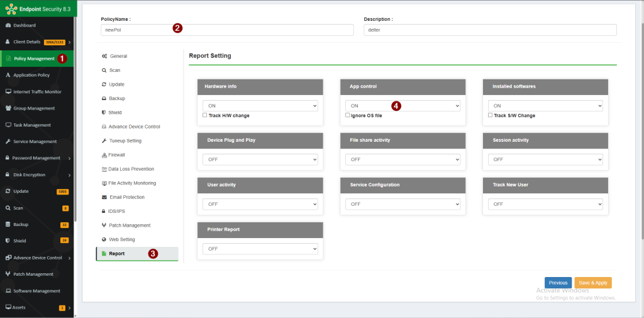This screenshot has width=644, height=318.
Task: Click the IDS/IPS lock icon
Action: [x=104, y=212]
